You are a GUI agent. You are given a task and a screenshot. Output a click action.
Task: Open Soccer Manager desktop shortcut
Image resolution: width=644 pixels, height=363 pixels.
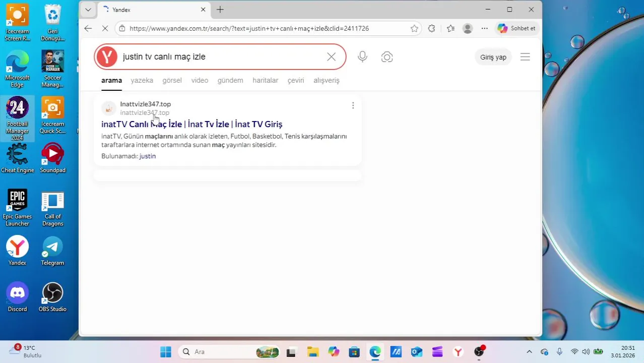[x=52, y=70]
